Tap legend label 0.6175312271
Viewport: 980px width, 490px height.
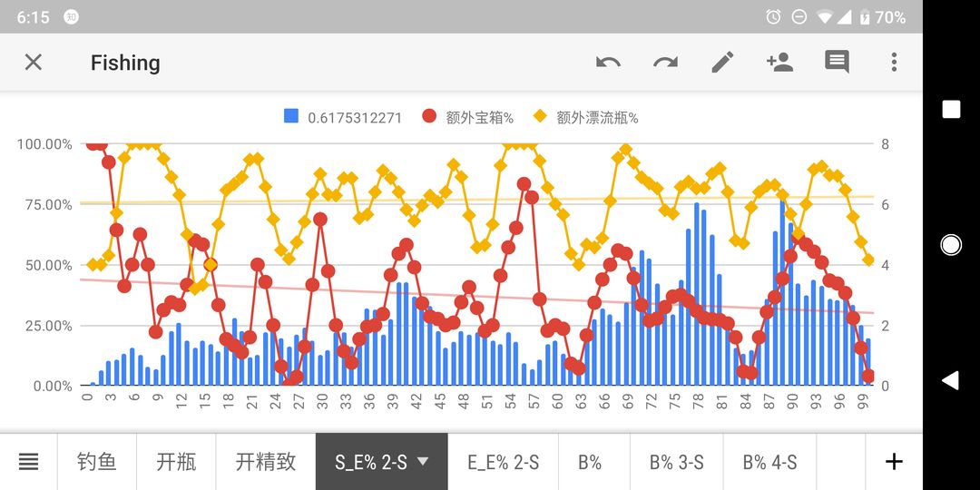(355, 117)
